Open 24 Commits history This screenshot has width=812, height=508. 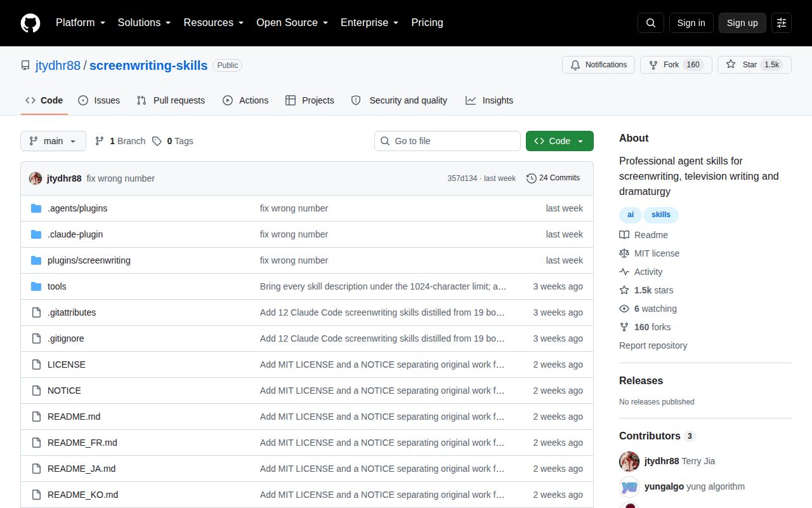[553, 178]
